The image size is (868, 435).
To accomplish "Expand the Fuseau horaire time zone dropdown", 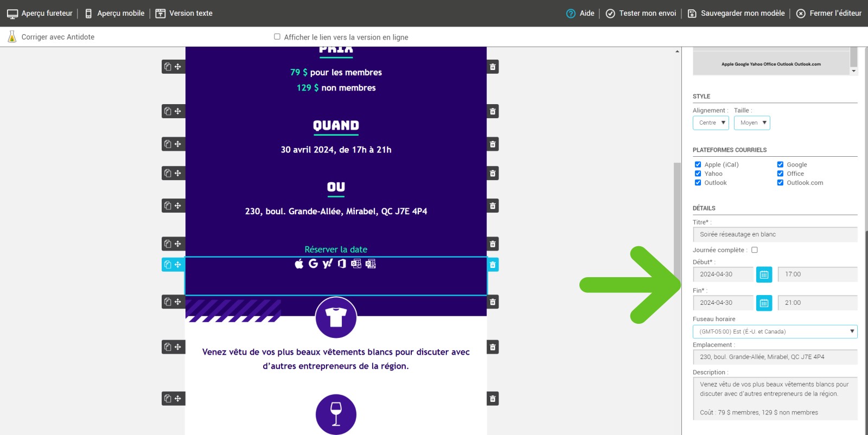I will pos(775,331).
